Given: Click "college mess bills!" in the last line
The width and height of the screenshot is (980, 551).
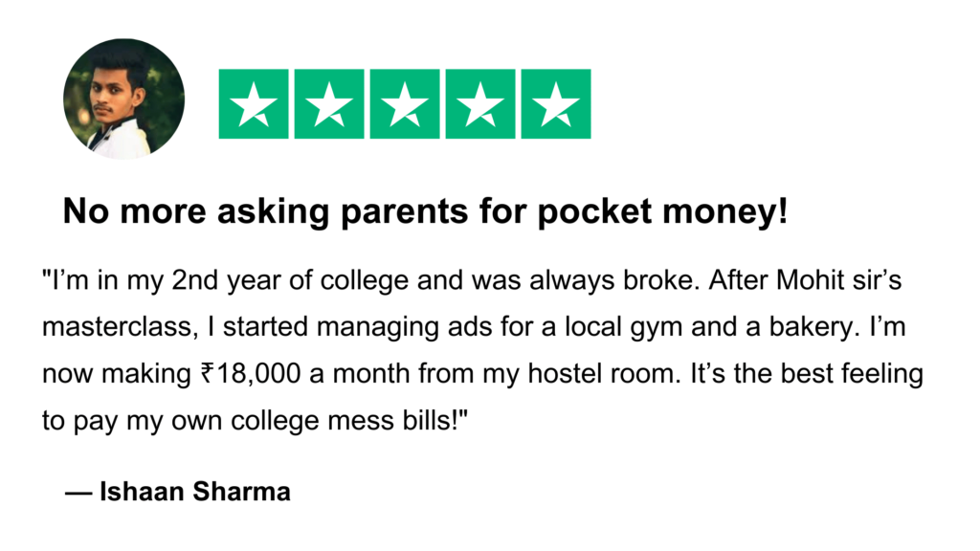Looking at the screenshot, I should pyautogui.click(x=367, y=421).
